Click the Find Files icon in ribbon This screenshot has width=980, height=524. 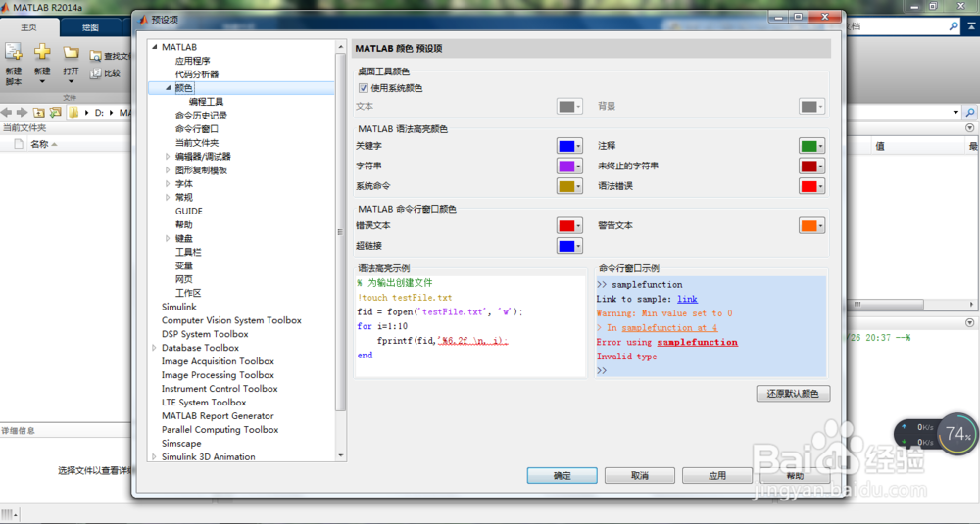pyautogui.click(x=96, y=56)
